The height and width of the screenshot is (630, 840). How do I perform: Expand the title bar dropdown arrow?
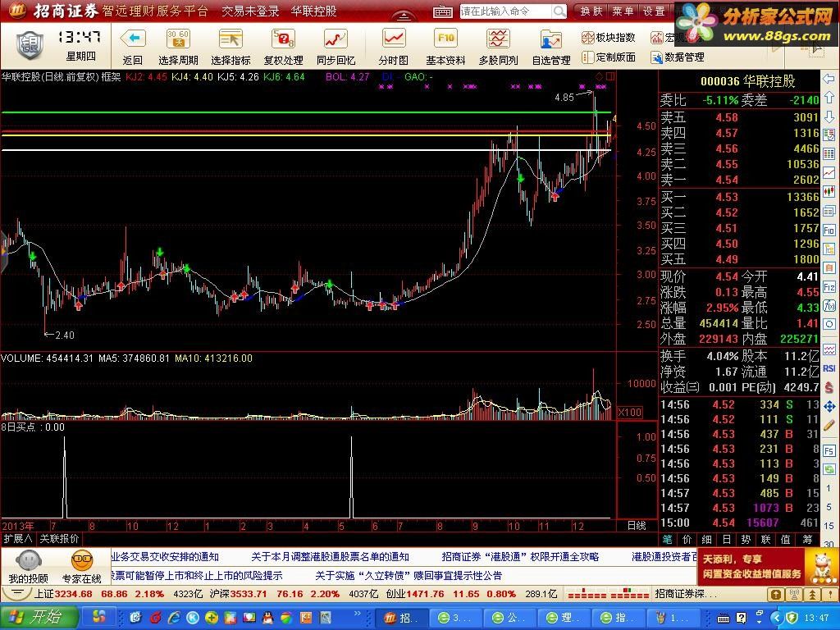tap(404, 16)
